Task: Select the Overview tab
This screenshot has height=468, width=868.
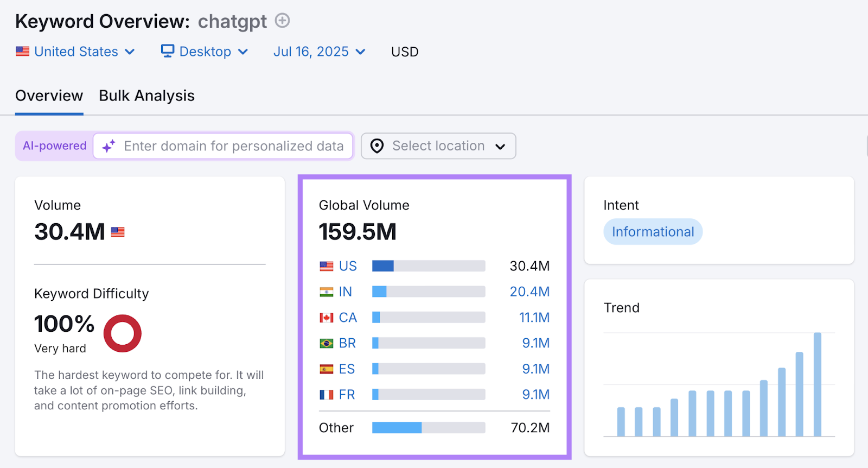Action: point(49,96)
